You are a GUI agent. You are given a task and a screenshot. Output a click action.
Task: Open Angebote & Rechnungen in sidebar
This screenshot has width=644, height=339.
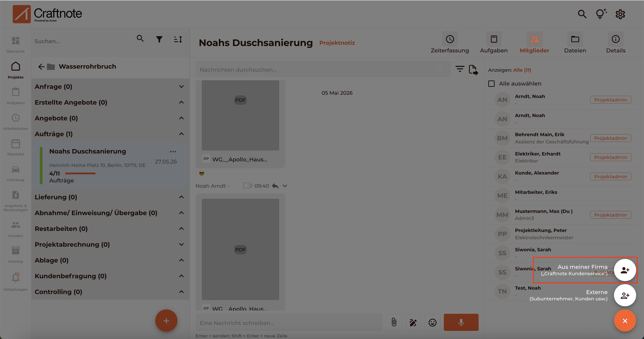click(x=16, y=201)
